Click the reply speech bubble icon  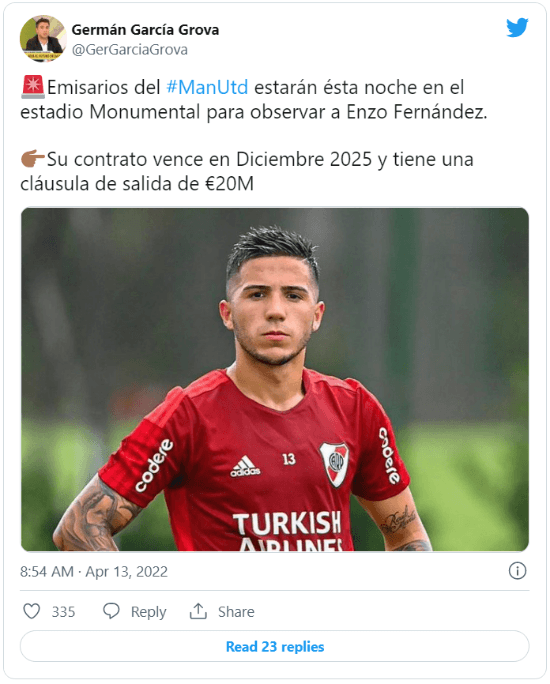coord(111,611)
